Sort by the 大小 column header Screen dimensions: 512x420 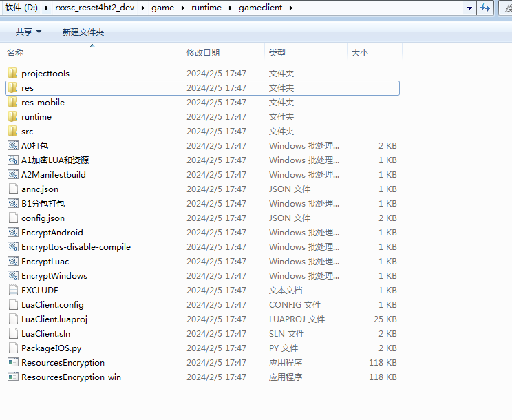[x=360, y=53]
